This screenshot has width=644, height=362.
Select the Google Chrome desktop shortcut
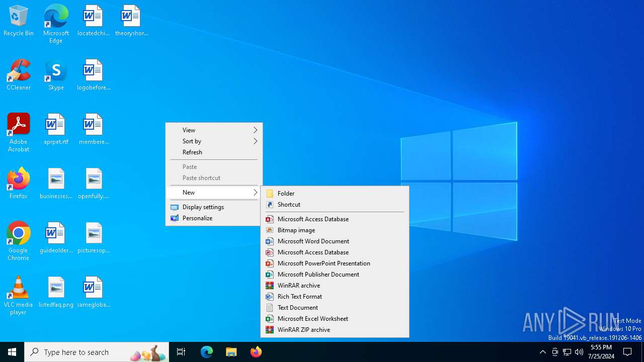[x=19, y=241]
